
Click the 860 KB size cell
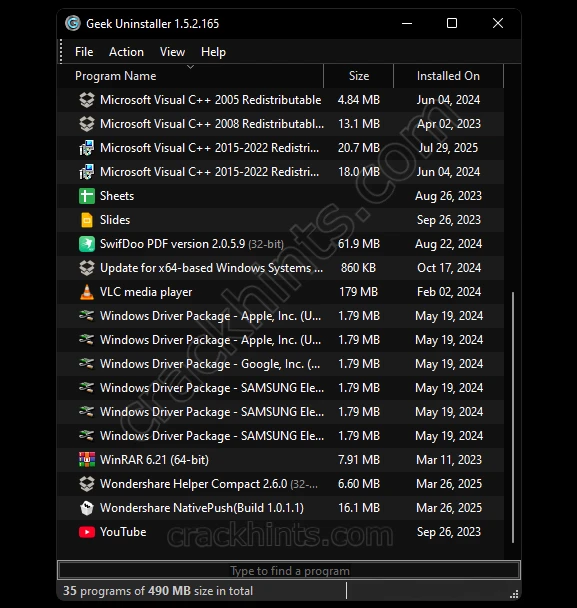click(x=358, y=268)
